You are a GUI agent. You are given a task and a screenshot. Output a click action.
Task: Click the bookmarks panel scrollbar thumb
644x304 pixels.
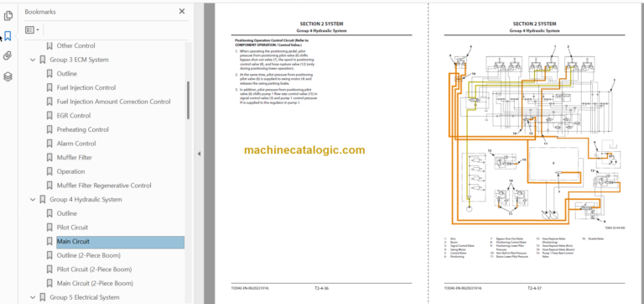[x=189, y=101]
